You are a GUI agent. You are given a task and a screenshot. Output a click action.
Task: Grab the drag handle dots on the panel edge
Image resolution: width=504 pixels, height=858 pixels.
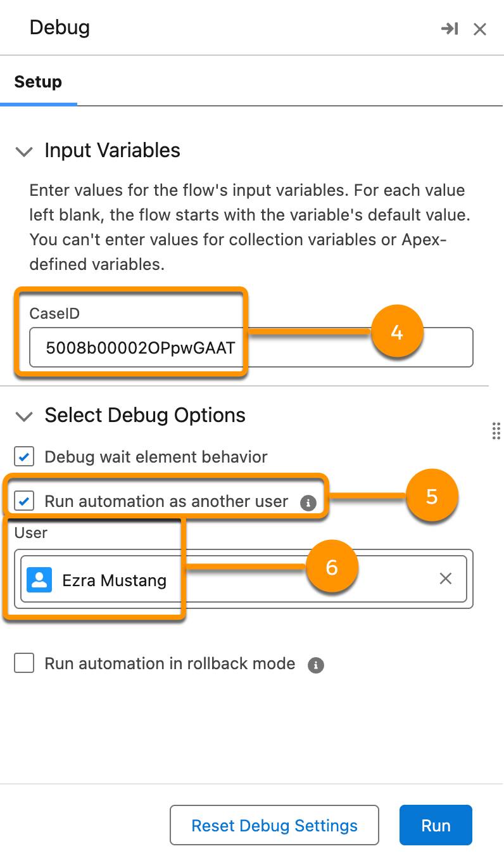pos(496,432)
